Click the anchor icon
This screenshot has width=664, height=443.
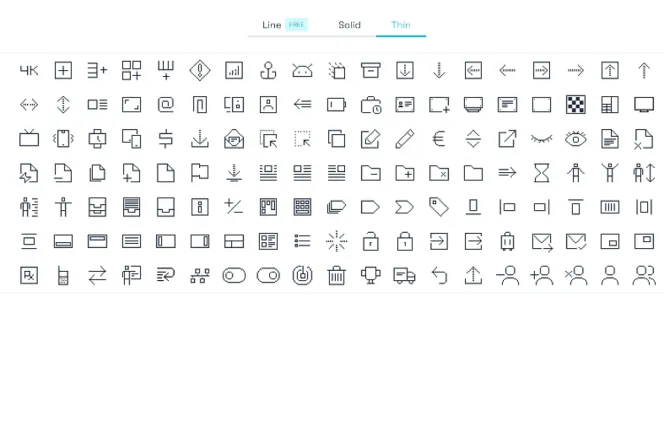point(268,70)
